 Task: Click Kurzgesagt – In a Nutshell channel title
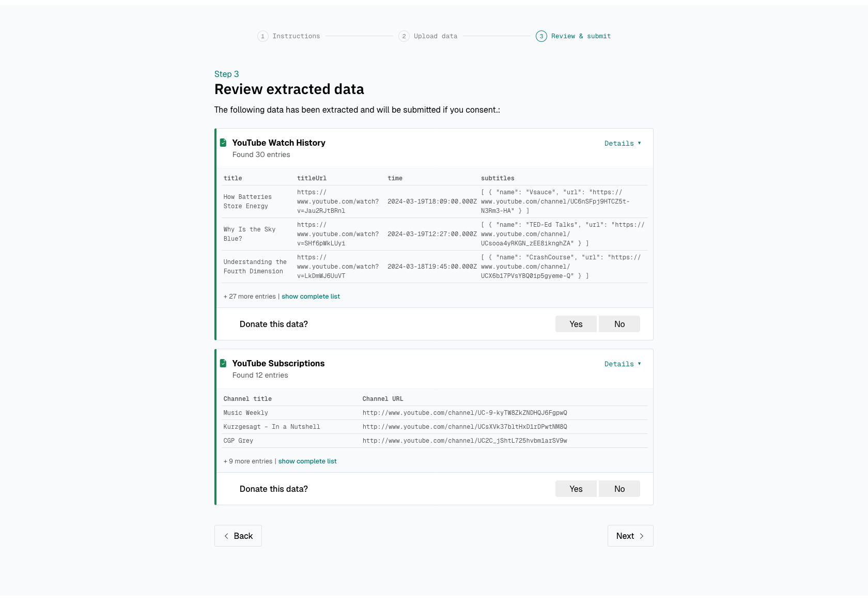pos(272,427)
